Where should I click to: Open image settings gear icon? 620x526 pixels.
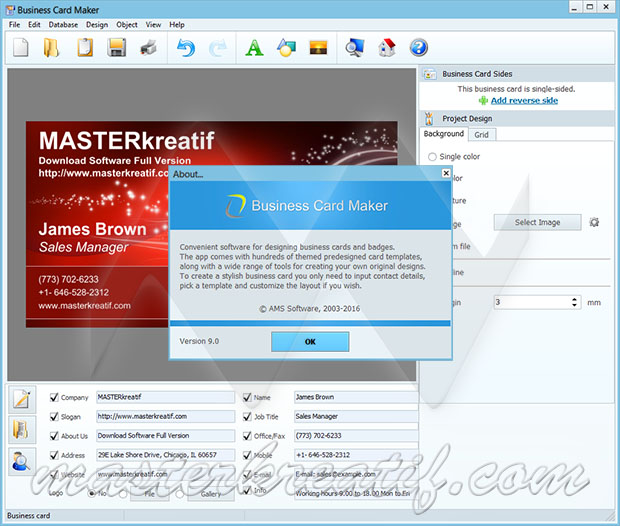pyautogui.click(x=594, y=222)
